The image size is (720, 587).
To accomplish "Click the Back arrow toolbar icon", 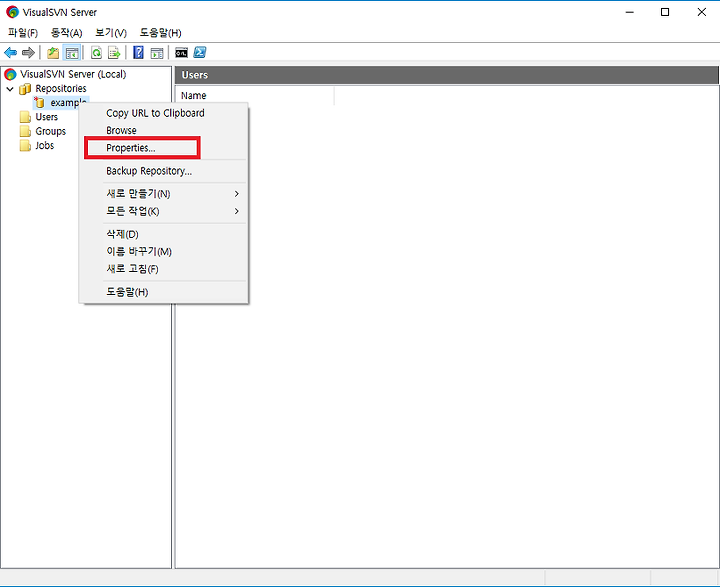I will click(11, 53).
